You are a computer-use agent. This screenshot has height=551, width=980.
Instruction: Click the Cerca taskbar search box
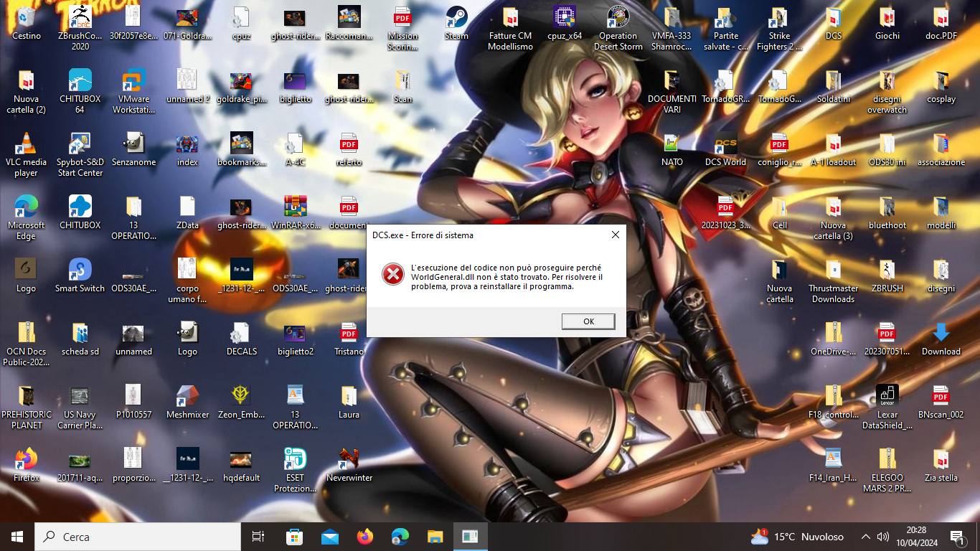coord(138,537)
